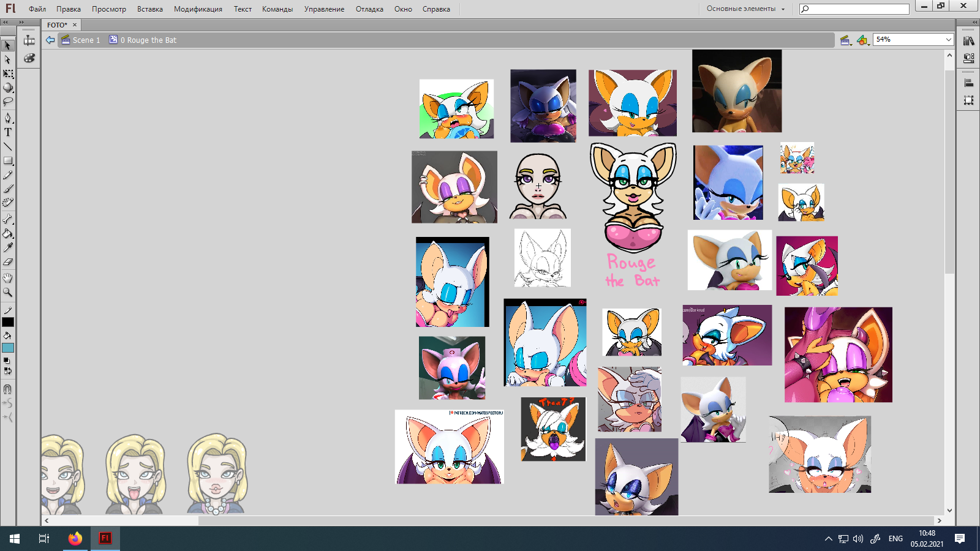Select the Zoom magnifier tool

pyautogui.click(x=8, y=293)
